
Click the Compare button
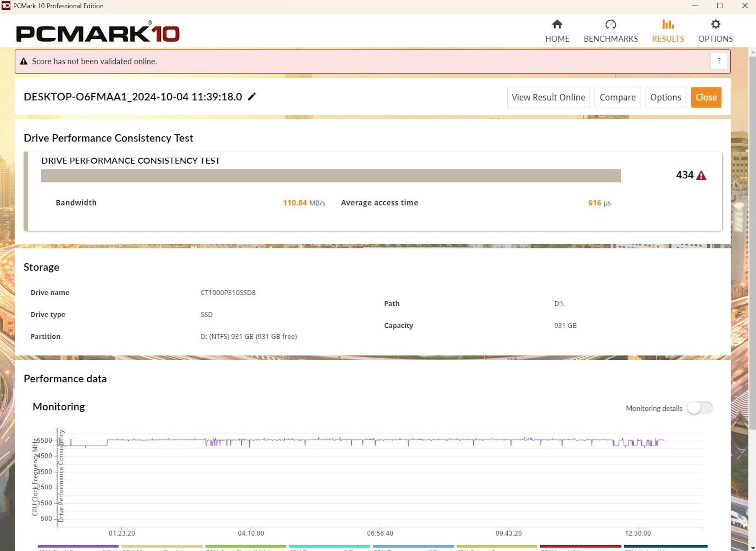[x=617, y=97]
